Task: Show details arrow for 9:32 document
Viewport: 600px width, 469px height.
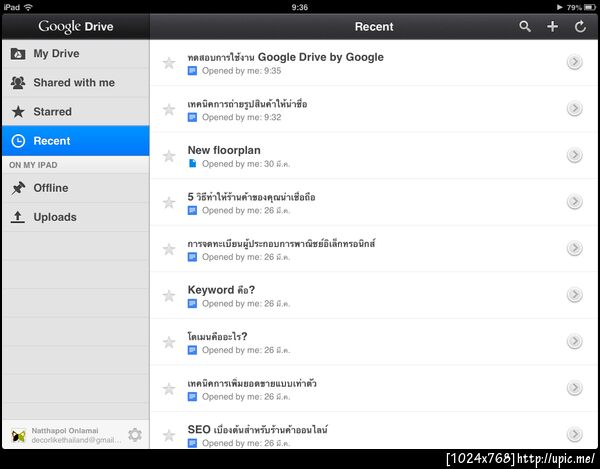Action: coord(574,109)
